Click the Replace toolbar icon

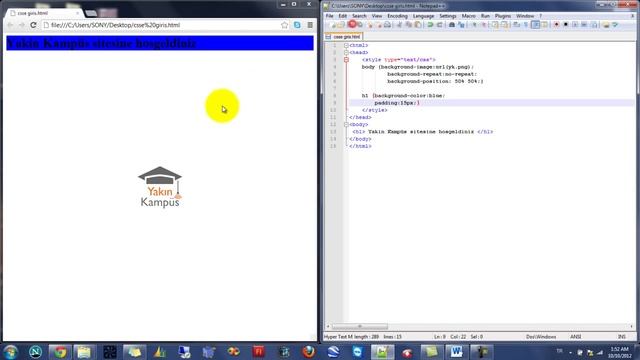[x=461, y=25]
